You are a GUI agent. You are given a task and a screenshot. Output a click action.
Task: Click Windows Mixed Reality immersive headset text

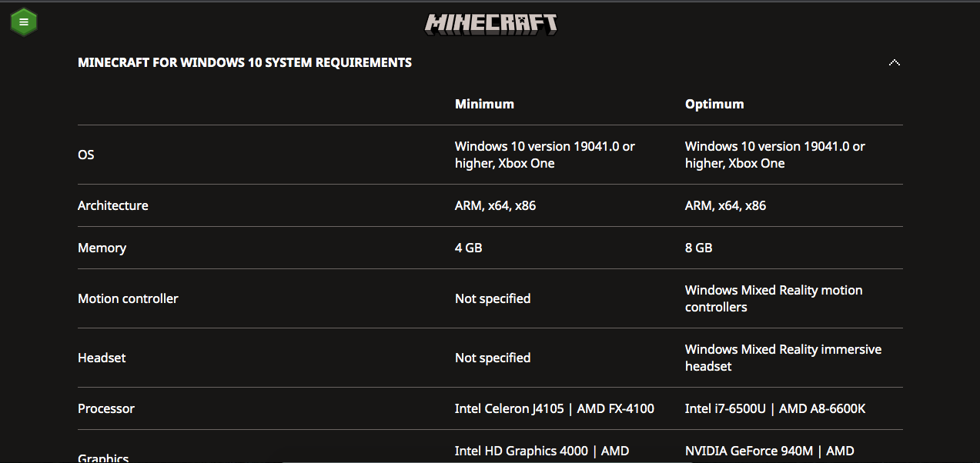[784, 358]
